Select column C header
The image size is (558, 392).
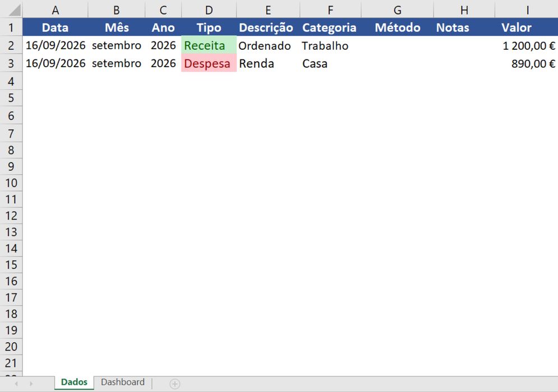tap(163, 10)
